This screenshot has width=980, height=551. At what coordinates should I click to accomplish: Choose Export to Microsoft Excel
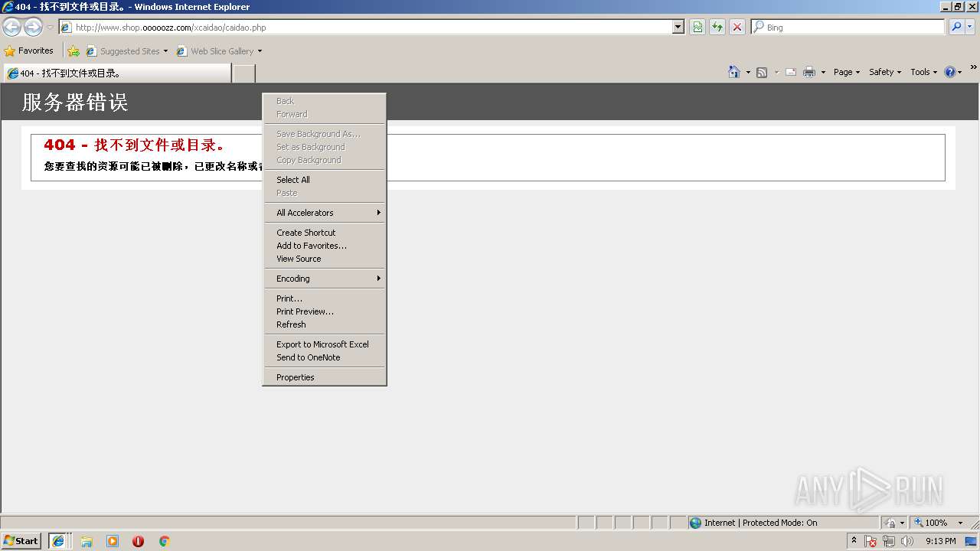point(324,344)
